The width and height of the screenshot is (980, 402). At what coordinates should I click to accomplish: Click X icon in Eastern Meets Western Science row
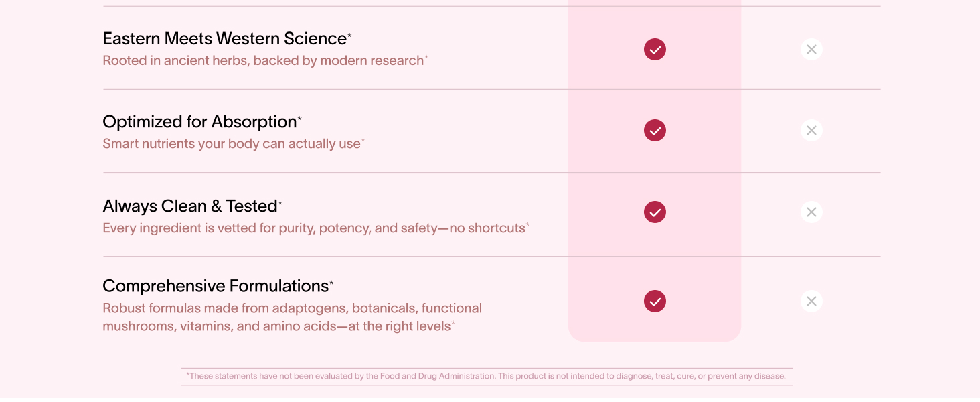tap(811, 50)
